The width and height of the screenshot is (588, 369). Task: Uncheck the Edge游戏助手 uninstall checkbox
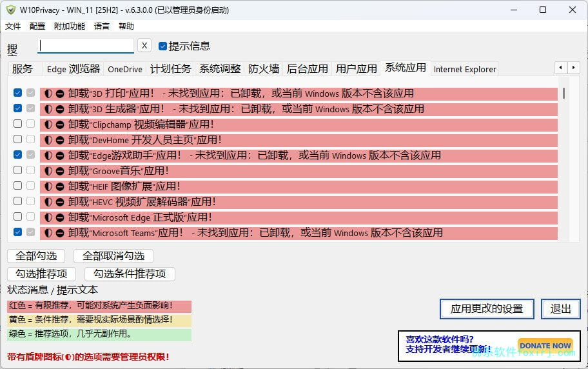click(x=17, y=154)
